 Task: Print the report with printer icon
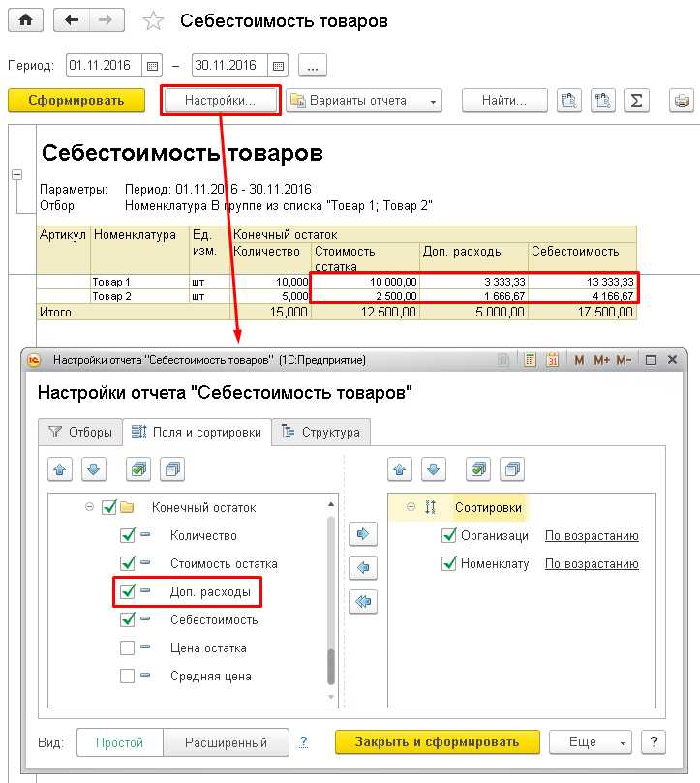(x=682, y=101)
